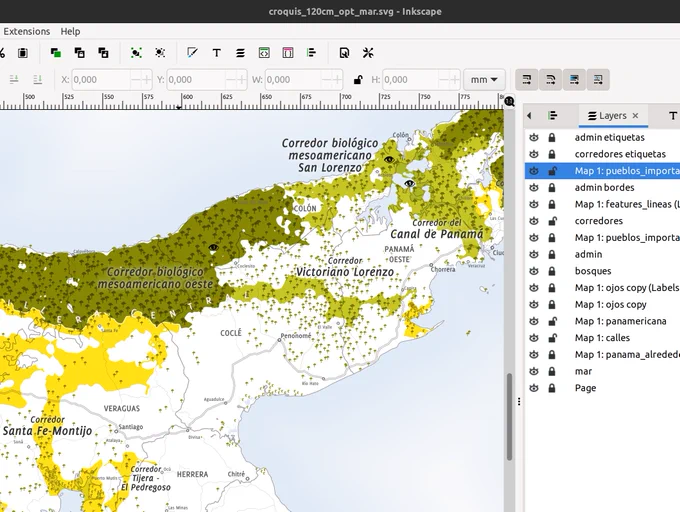This screenshot has width=680, height=512.
Task: Click the Lower selection one step icon
Action: (14, 79)
